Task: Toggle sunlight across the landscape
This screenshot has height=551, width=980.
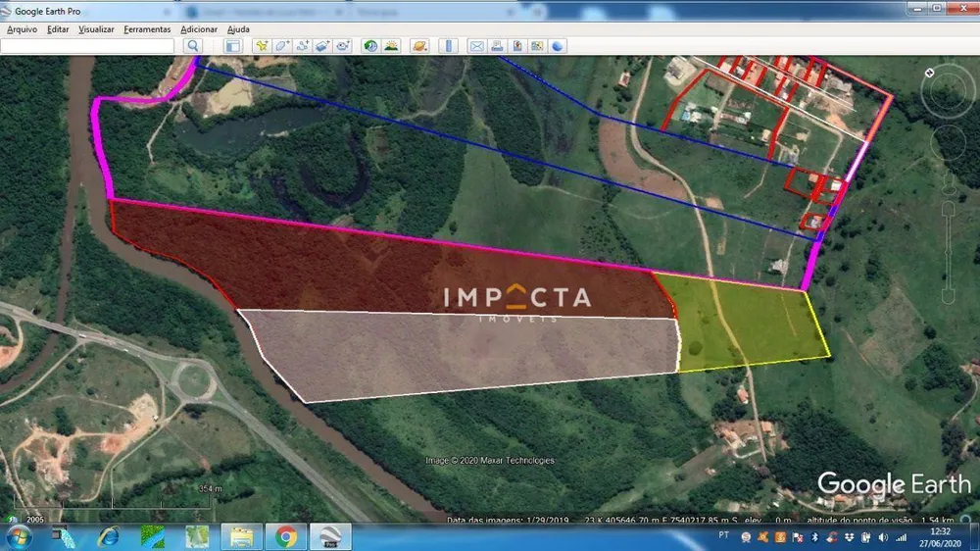Action: tap(391, 46)
